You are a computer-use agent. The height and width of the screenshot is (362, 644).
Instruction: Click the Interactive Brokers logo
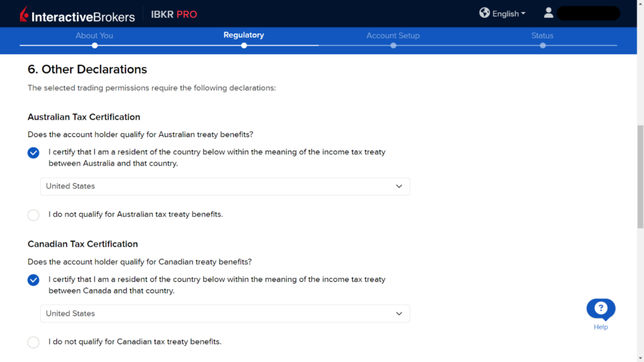pyautogui.click(x=77, y=14)
